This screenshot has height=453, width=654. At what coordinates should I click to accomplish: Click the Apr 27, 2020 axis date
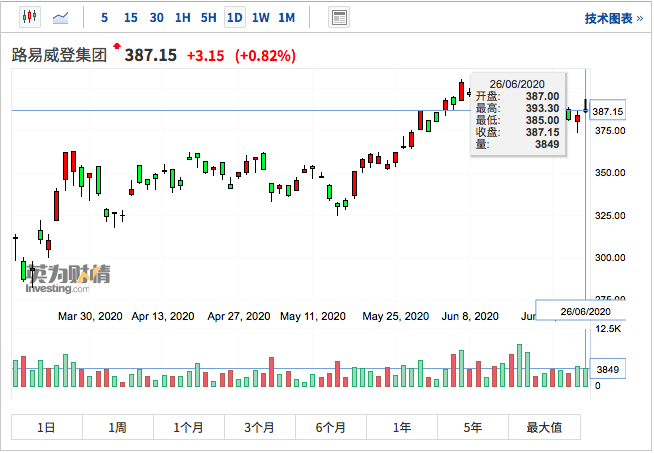point(239,316)
